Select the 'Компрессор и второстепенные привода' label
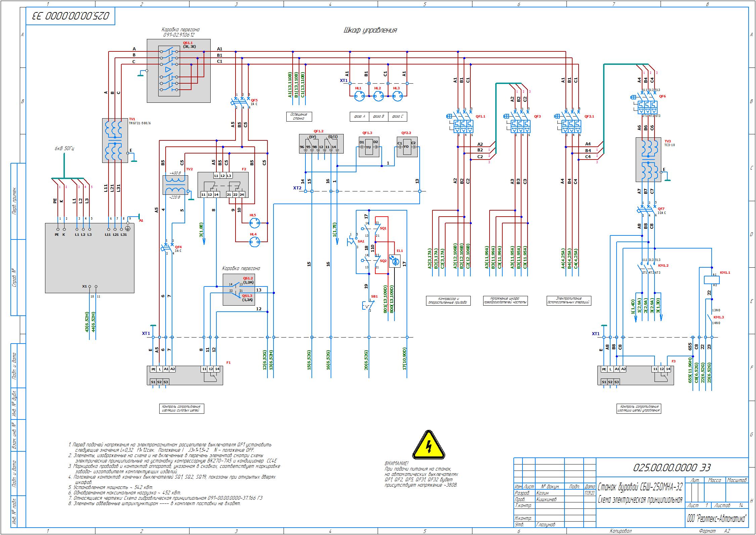756x535 pixels. [x=448, y=300]
